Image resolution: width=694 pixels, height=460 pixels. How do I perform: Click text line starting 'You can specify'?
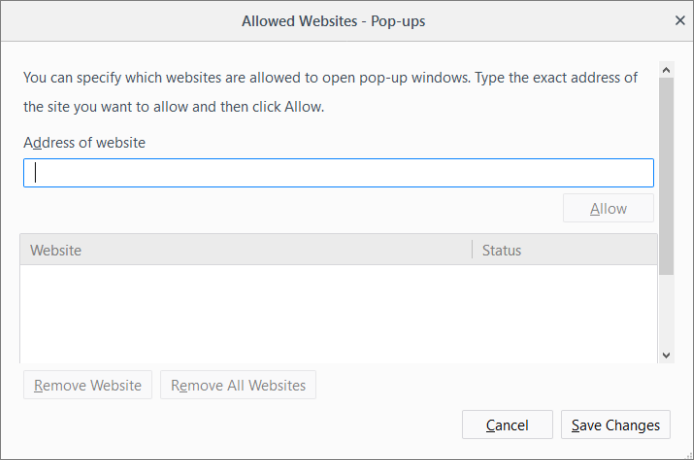[330, 77]
